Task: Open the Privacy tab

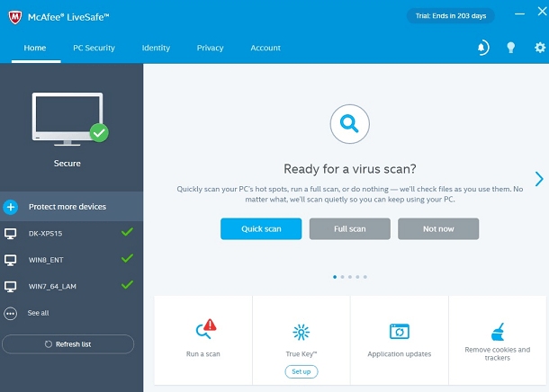Action: coord(210,48)
